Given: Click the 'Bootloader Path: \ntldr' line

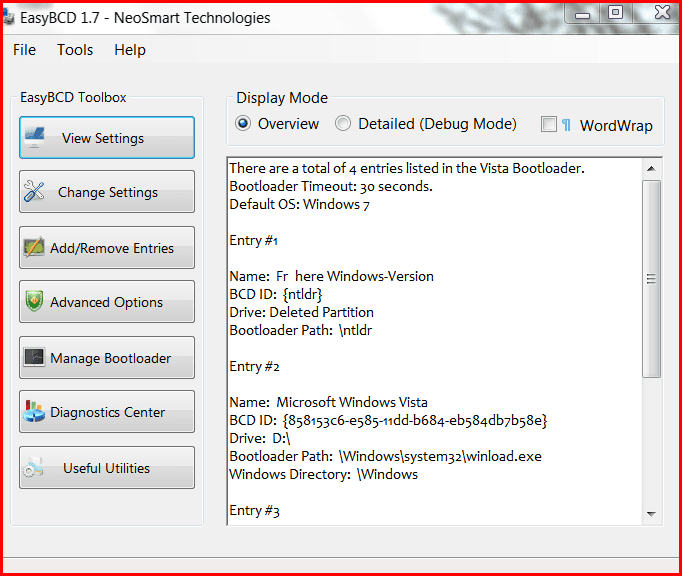Looking at the screenshot, I should [x=301, y=331].
